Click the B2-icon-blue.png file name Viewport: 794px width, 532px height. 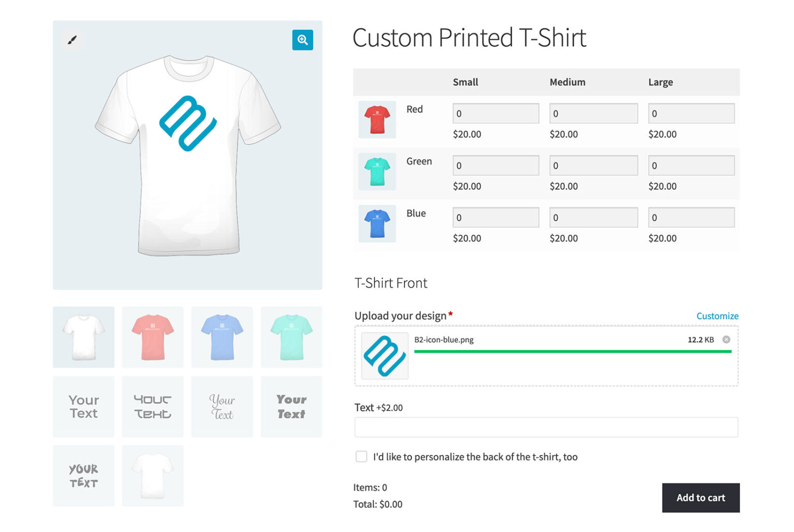coord(444,340)
